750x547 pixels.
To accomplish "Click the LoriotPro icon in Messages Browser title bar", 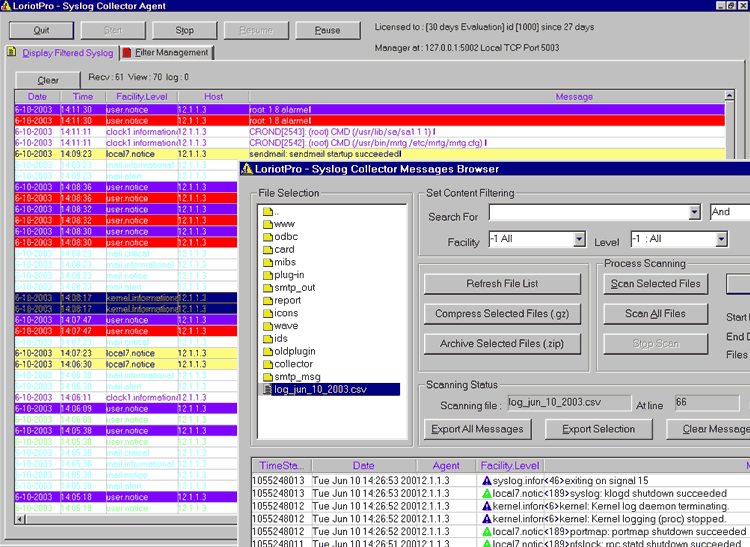I will pyautogui.click(x=247, y=169).
